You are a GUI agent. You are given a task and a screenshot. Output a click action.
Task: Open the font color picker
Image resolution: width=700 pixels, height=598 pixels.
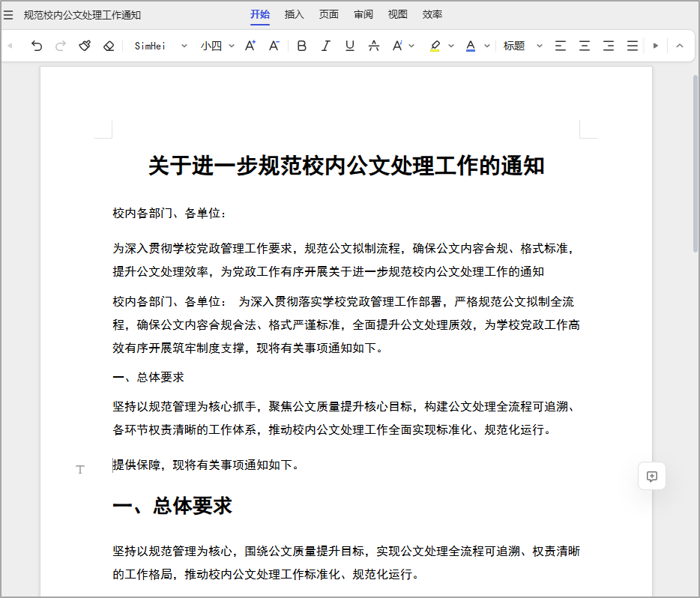point(469,46)
